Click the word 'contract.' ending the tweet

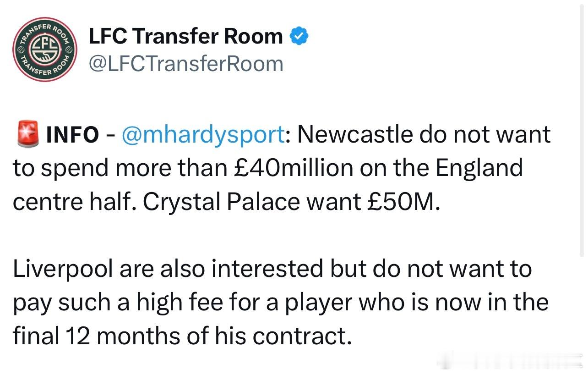pos(302,337)
